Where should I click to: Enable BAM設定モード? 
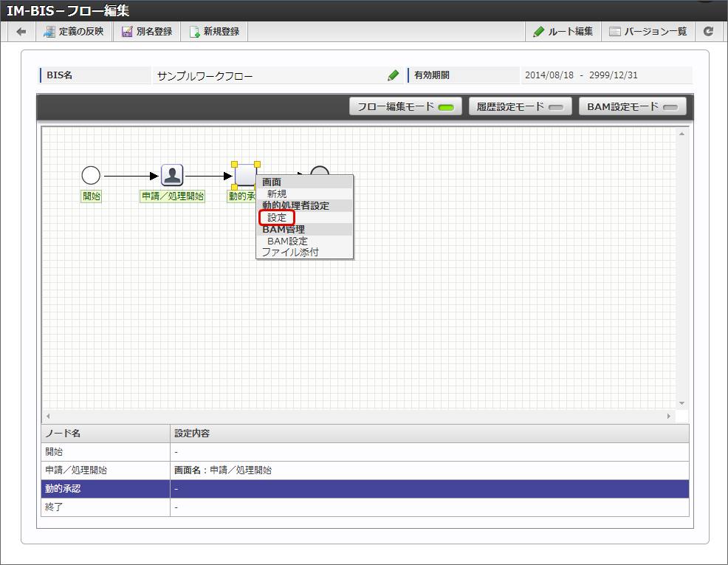click(632, 106)
